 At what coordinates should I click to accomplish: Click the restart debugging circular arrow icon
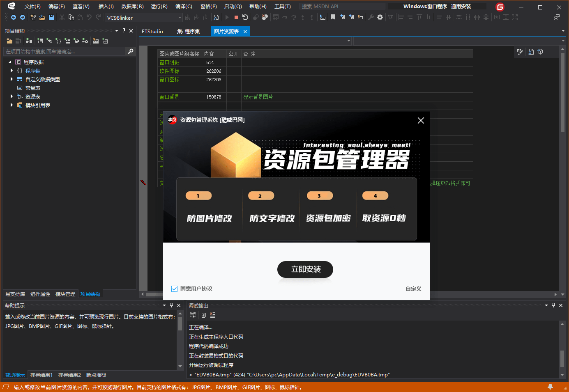pos(245,17)
